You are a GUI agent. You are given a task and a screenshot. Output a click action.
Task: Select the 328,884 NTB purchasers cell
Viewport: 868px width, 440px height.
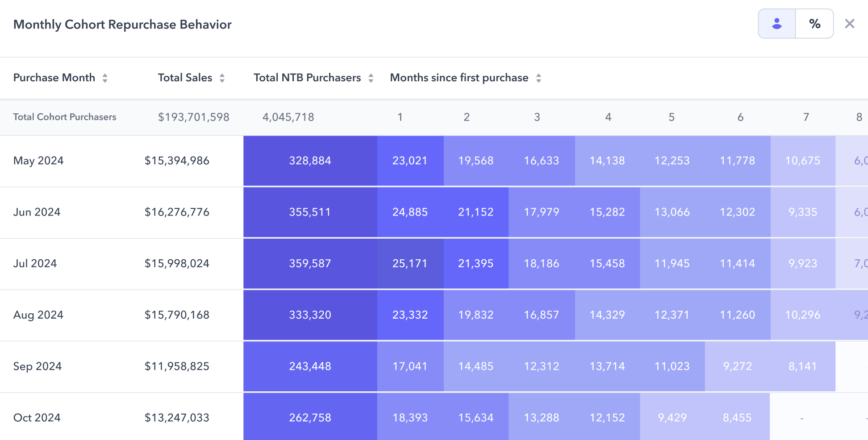click(310, 161)
